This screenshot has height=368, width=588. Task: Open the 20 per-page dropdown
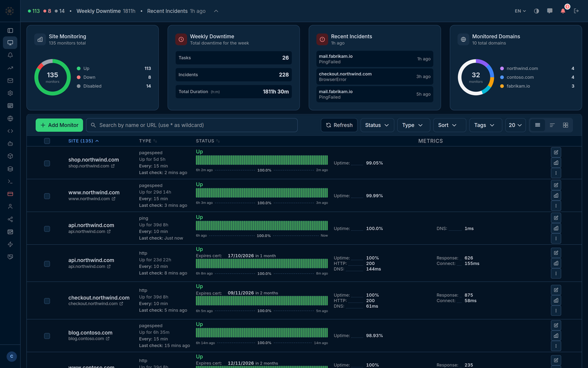[x=515, y=125]
